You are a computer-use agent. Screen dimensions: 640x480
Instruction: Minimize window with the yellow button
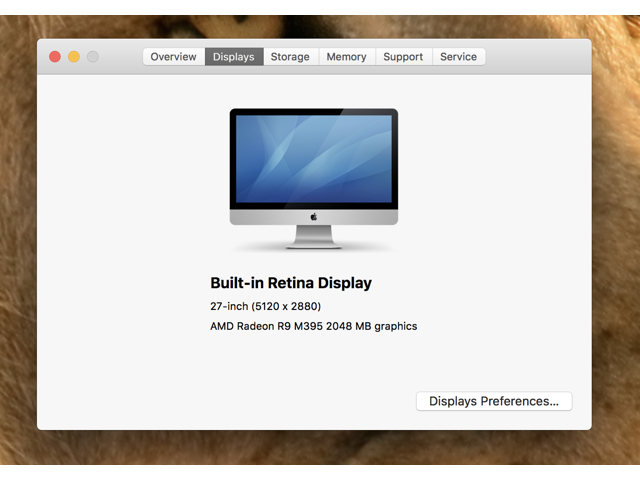(74, 57)
